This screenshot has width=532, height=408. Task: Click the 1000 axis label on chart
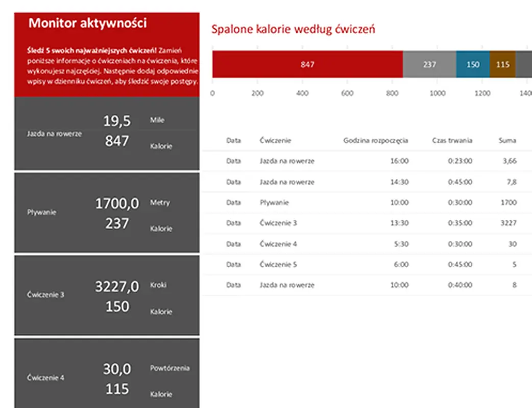438,93
